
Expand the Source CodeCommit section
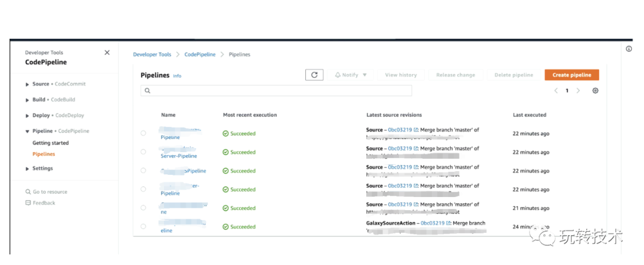click(x=27, y=84)
